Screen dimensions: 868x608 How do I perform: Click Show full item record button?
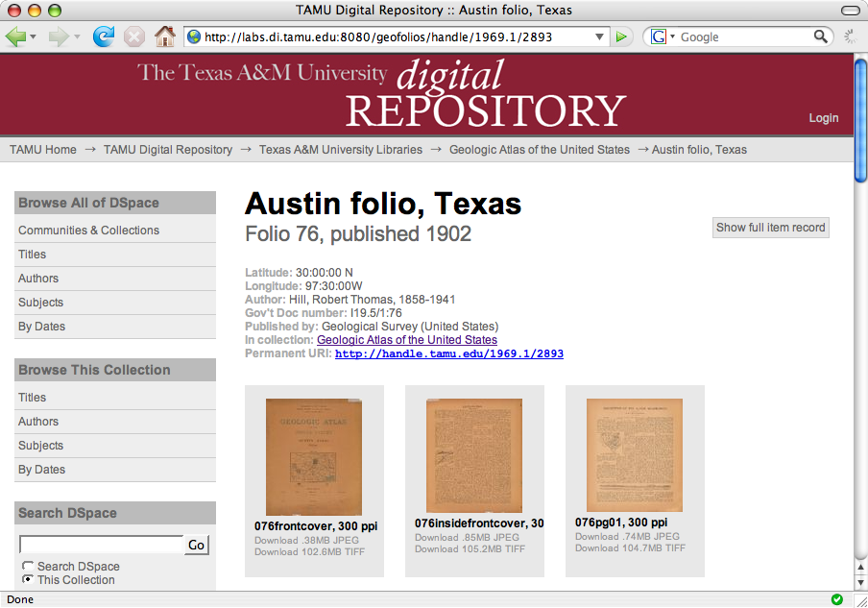tap(771, 228)
